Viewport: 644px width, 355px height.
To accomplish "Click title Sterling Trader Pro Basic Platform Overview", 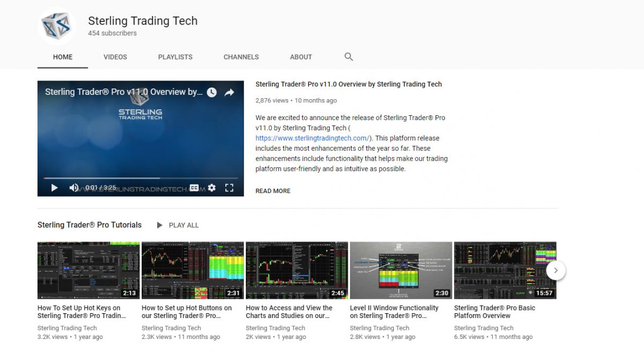I will (x=495, y=312).
